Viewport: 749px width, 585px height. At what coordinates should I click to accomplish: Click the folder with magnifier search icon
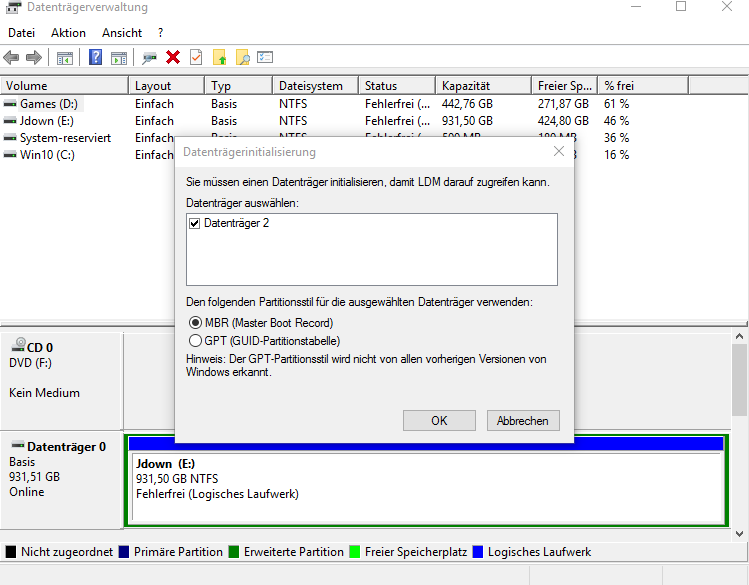click(x=243, y=58)
